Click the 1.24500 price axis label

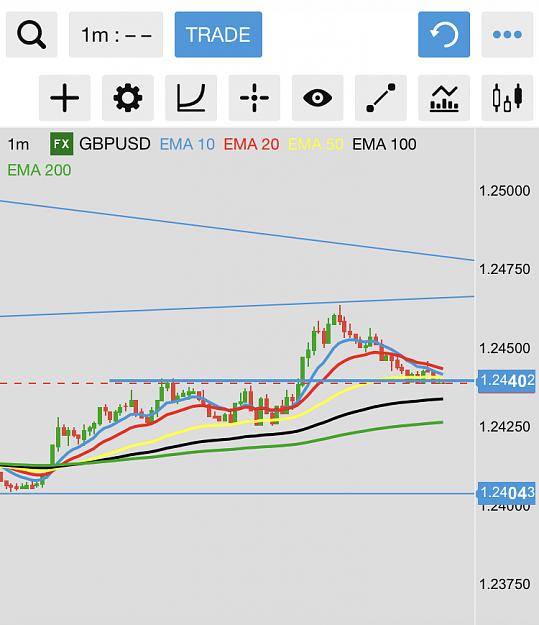click(504, 348)
